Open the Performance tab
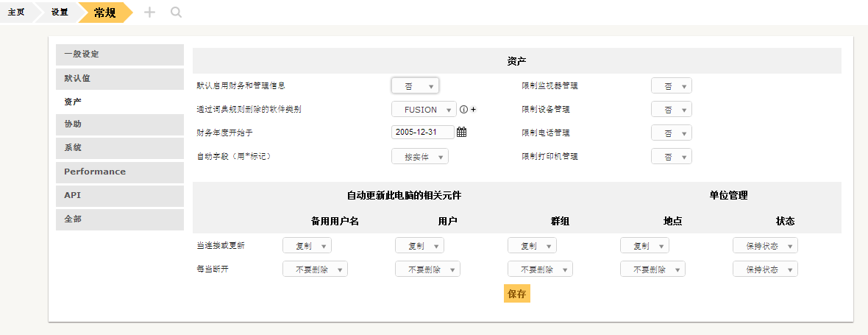868x335 pixels. click(119, 172)
